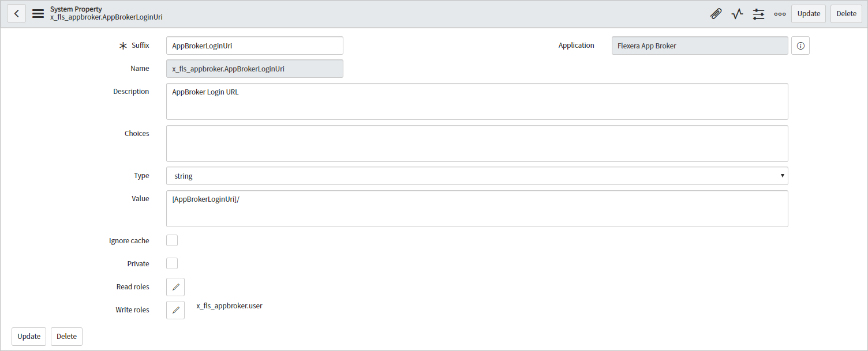Screen dimensions: 868x351
Task: Click the personalize form icon
Action: 758,13
